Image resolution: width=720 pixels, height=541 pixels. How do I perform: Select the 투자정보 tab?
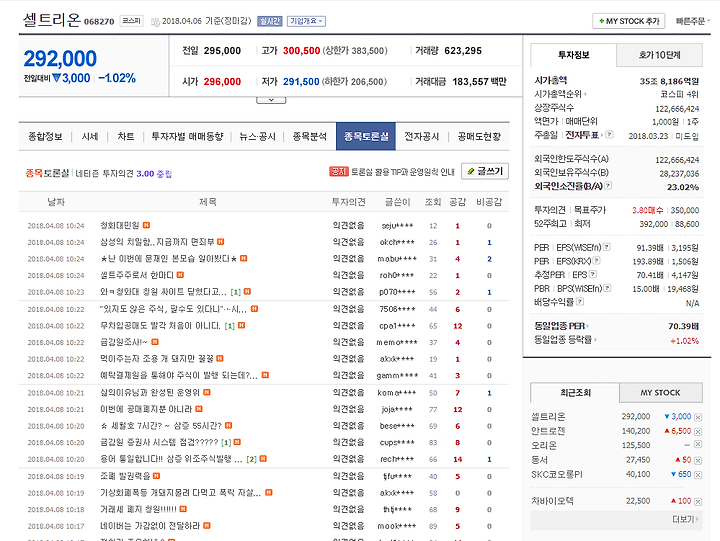click(574, 55)
